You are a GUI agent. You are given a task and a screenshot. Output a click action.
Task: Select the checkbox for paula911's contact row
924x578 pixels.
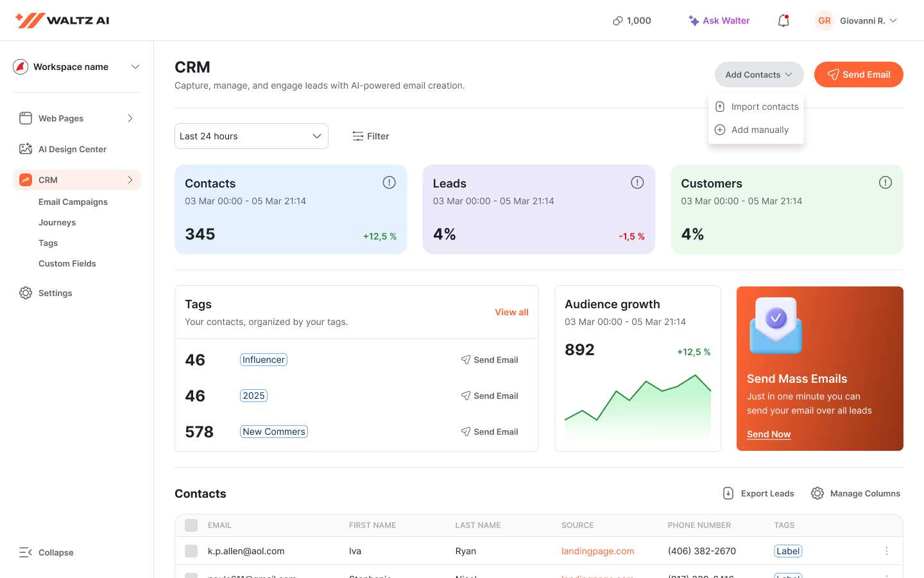coord(191,576)
